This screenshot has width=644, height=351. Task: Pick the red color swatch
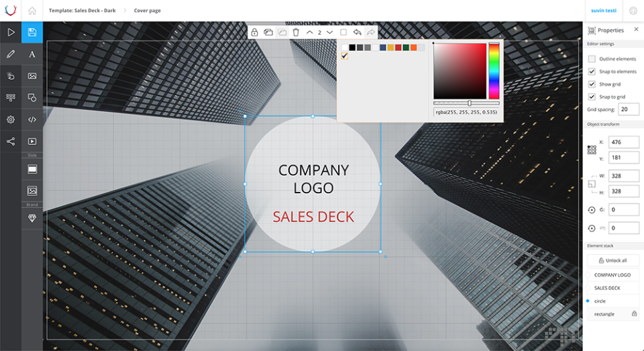398,48
